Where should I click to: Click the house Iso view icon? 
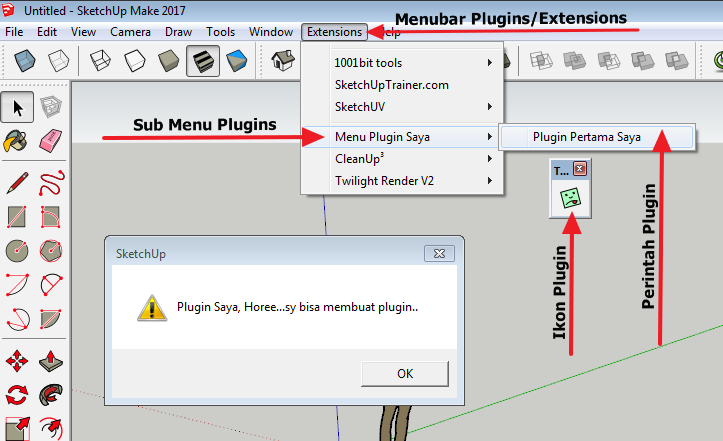(x=283, y=60)
